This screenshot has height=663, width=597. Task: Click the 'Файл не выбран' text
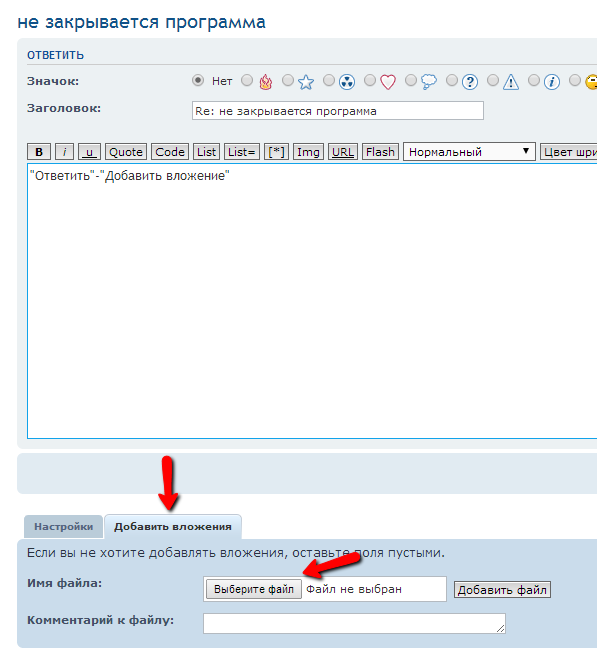click(354, 589)
